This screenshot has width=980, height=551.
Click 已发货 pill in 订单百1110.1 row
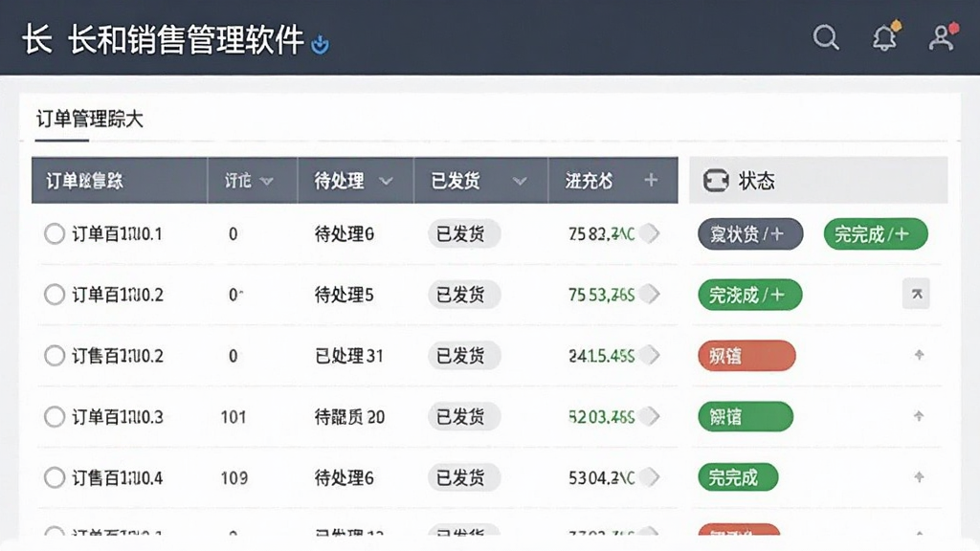coord(464,233)
